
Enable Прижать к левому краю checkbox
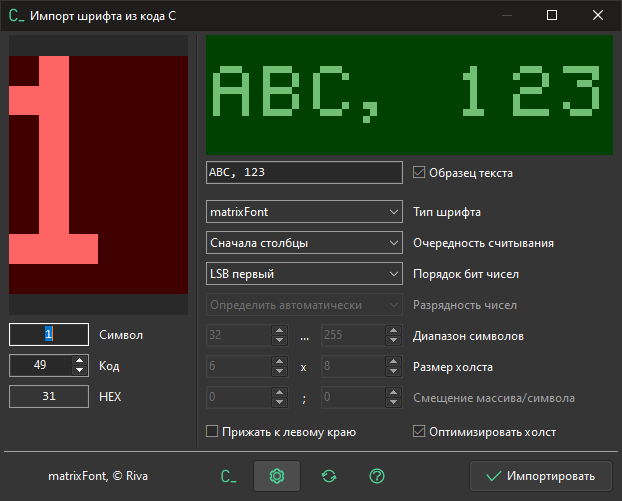click(212, 432)
